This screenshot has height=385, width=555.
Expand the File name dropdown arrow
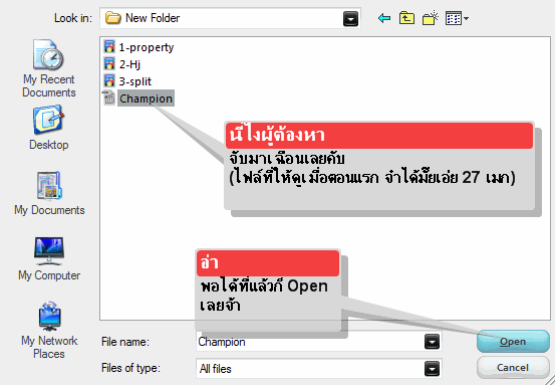pyautogui.click(x=432, y=342)
